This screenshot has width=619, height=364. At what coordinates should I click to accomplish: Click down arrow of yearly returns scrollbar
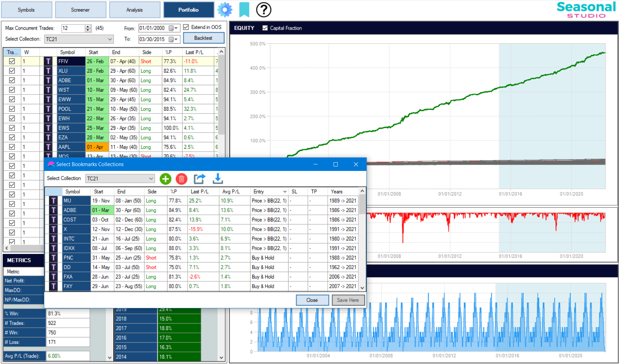coord(221,358)
